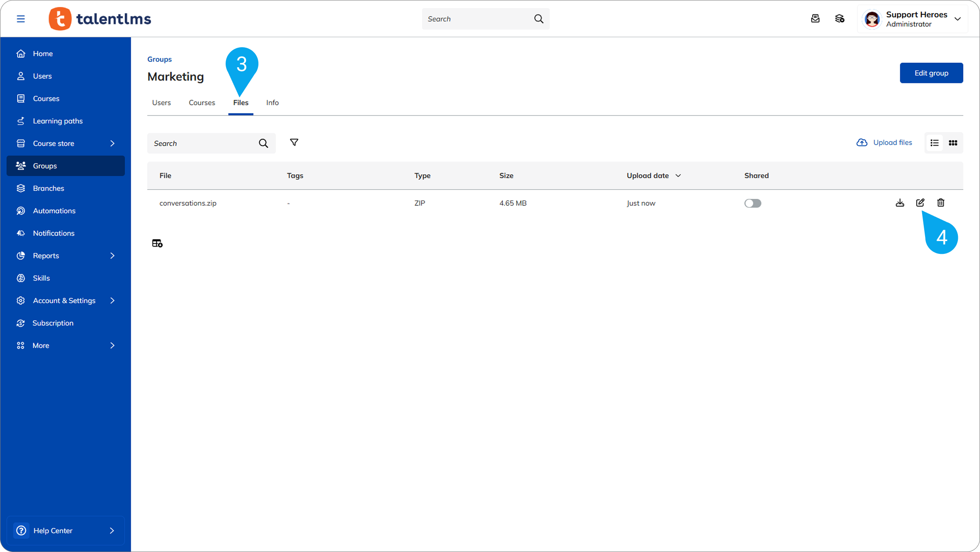Screen dimensions: 980x552
Task: Toggle Shared switch for conversations.zip
Action: point(752,203)
